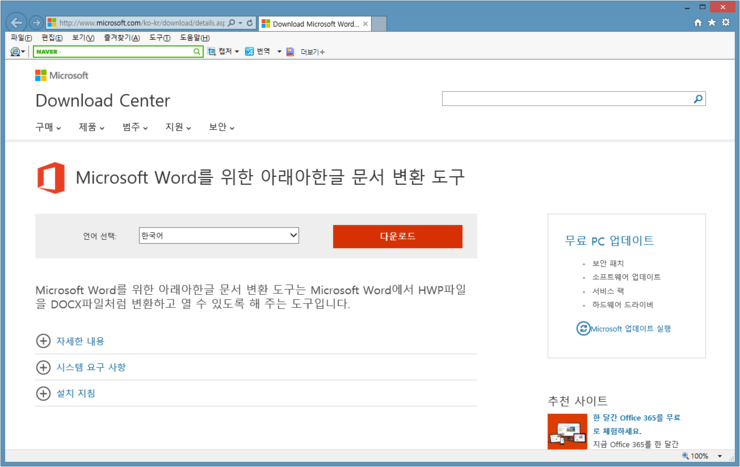Image resolution: width=740 pixels, height=467 pixels.
Task: Click the red 다운로드 button
Action: [397, 236]
